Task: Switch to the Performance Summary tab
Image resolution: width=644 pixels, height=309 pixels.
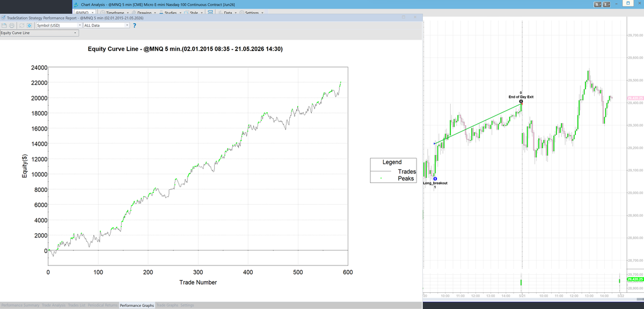Action: click(20, 305)
